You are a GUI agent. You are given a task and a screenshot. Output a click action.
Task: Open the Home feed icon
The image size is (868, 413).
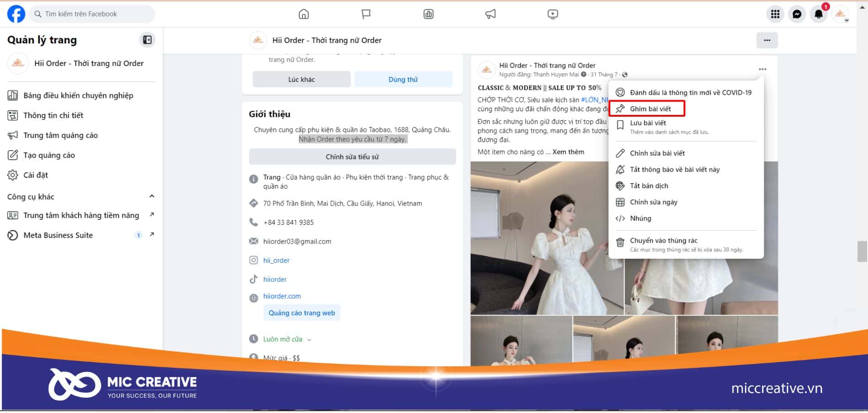click(x=303, y=14)
